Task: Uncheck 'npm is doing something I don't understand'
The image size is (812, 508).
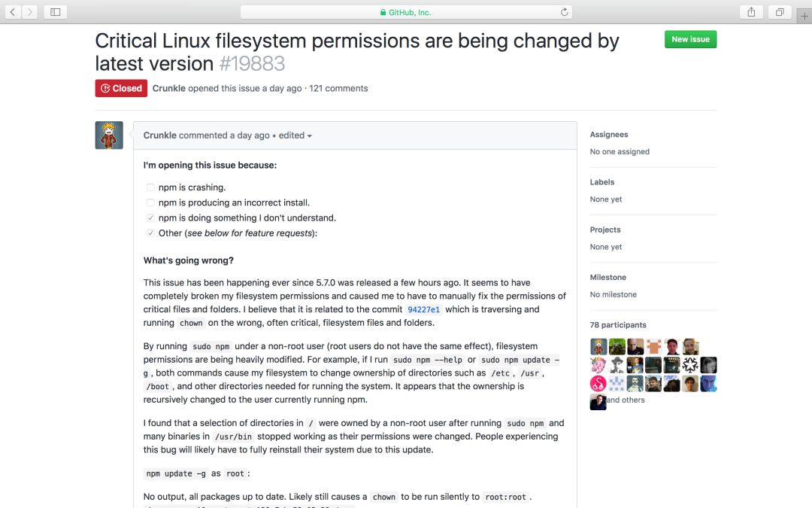Action: [x=150, y=217]
